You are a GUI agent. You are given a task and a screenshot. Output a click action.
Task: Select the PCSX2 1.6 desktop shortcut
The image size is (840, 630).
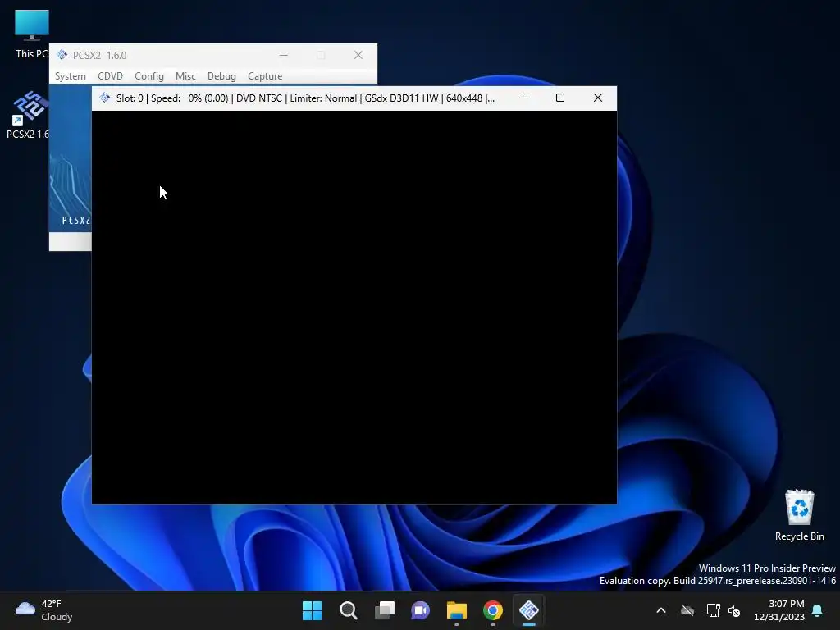coord(29,115)
